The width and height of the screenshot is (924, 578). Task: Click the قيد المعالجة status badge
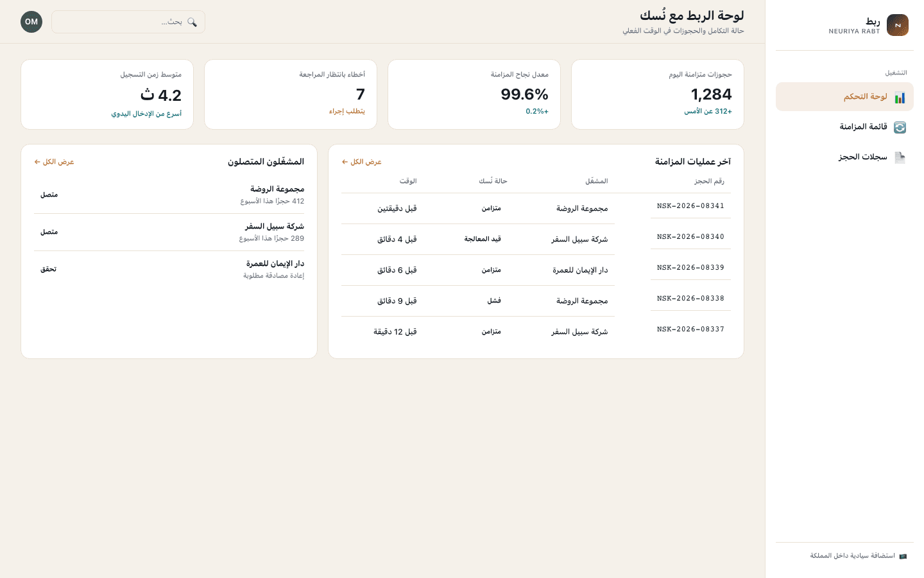(x=483, y=239)
